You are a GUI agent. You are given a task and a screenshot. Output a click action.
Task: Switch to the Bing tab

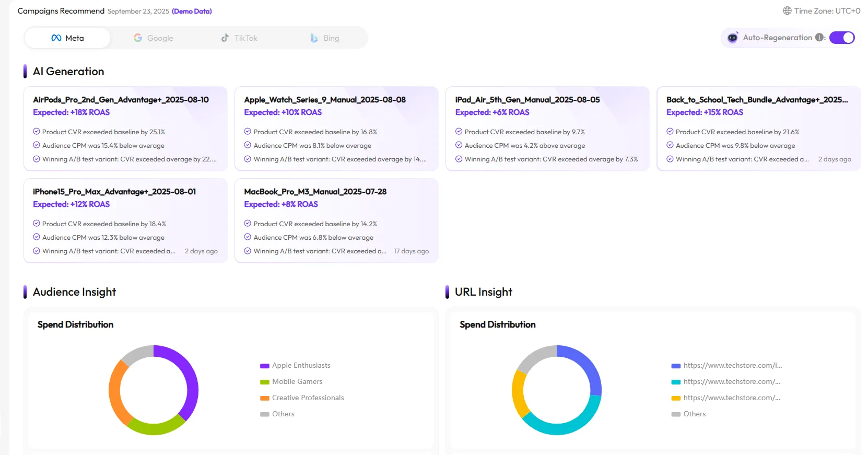point(325,38)
